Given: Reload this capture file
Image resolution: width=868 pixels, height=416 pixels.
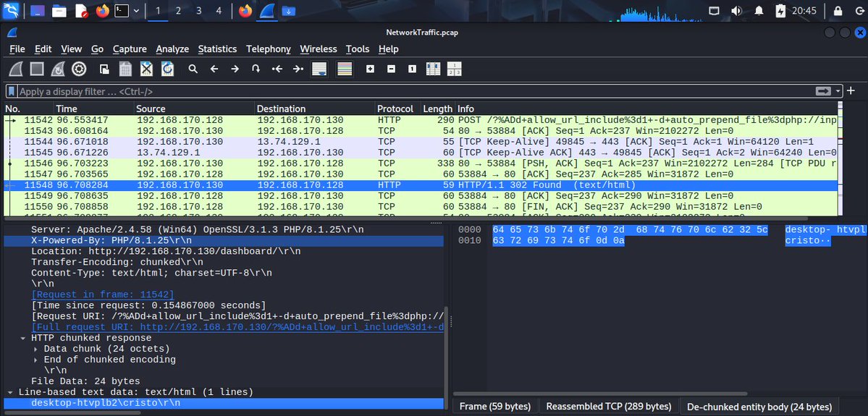Looking at the screenshot, I should click(167, 69).
